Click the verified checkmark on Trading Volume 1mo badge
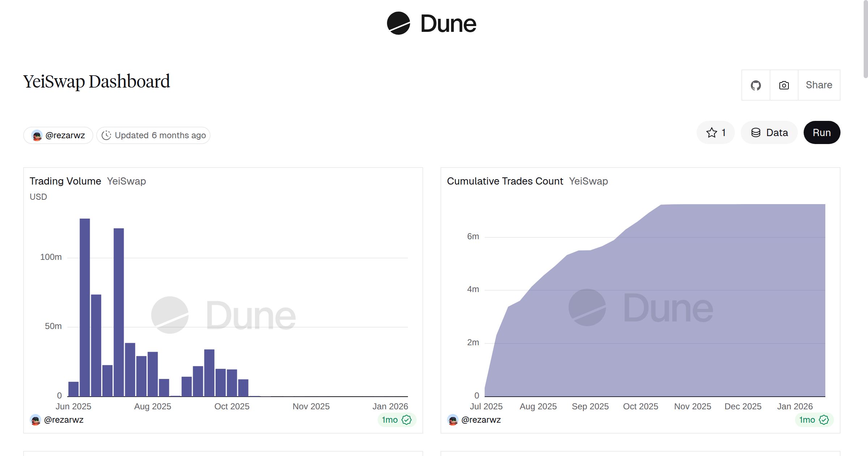Screen dimensions: 868x456 407,420
